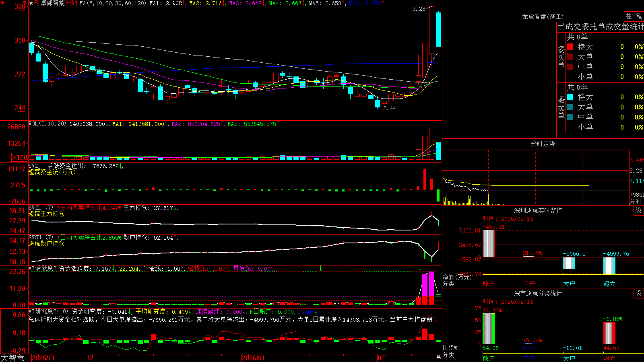Toggle the 笔 display mode button
The width and height of the screenshot is (644, 362).
click(639, 16)
